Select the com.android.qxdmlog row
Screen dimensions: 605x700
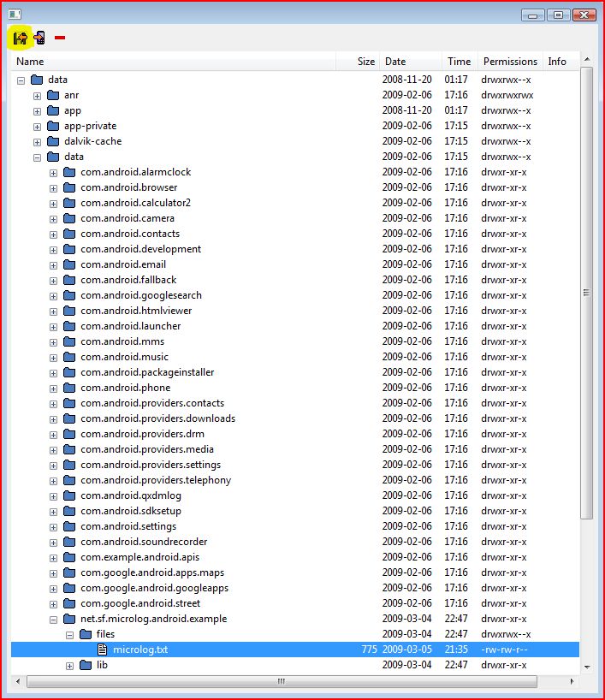pyautogui.click(x=295, y=495)
